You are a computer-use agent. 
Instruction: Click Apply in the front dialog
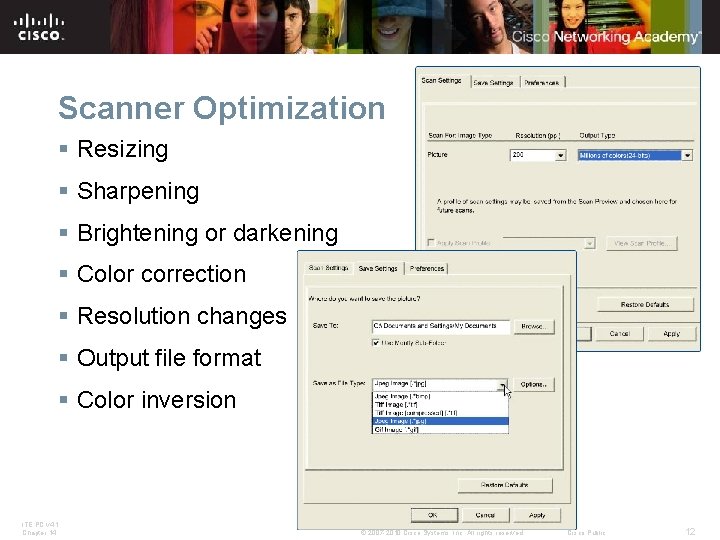coord(537,515)
